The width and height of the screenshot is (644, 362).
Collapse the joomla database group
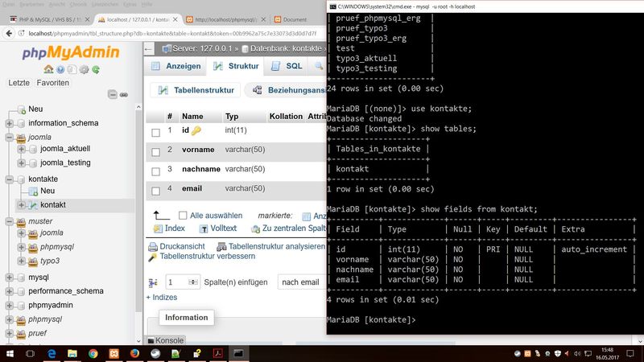[9, 137]
